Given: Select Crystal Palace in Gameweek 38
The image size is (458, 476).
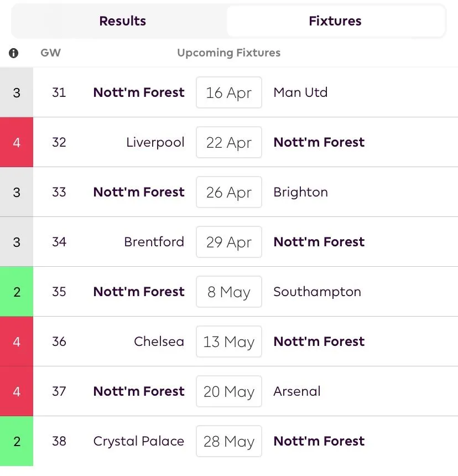Looking at the screenshot, I should tap(139, 441).
